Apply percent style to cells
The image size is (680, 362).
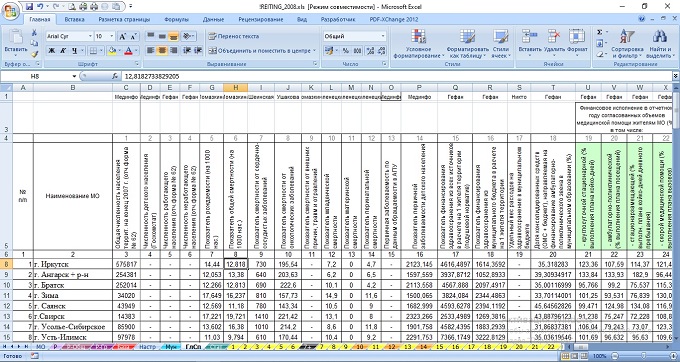click(x=346, y=51)
